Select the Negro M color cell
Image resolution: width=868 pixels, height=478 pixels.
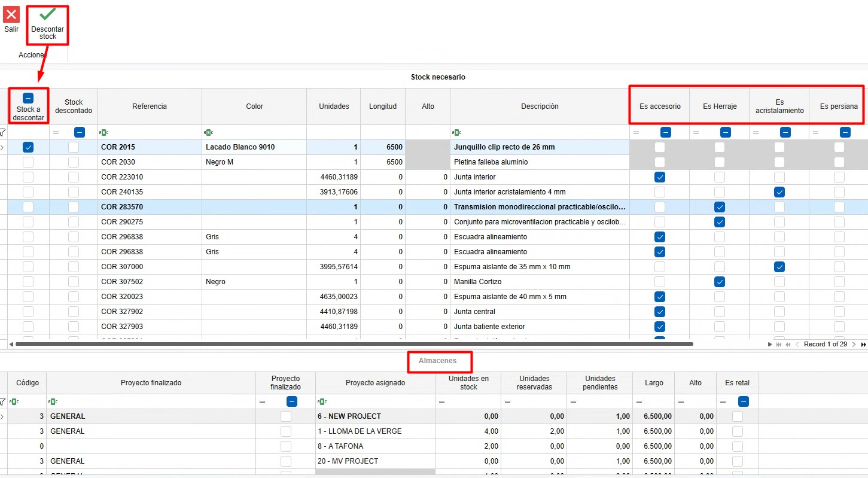point(254,162)
